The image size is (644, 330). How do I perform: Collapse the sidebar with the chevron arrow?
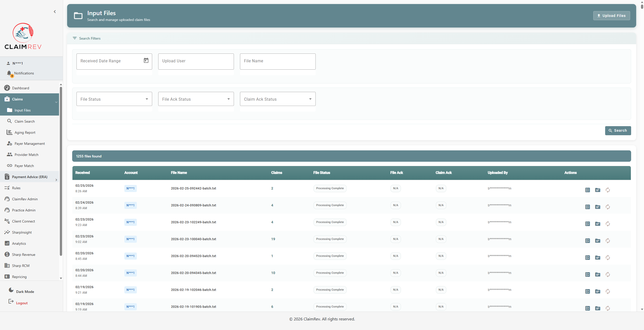[x=55, y=12]
